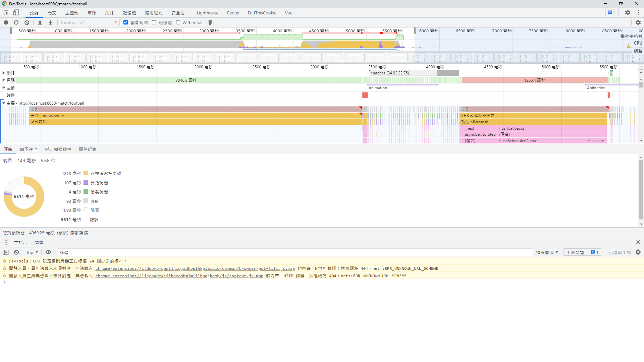
Task: Click the yellow scripting color swatch
Action: [86, 173]
